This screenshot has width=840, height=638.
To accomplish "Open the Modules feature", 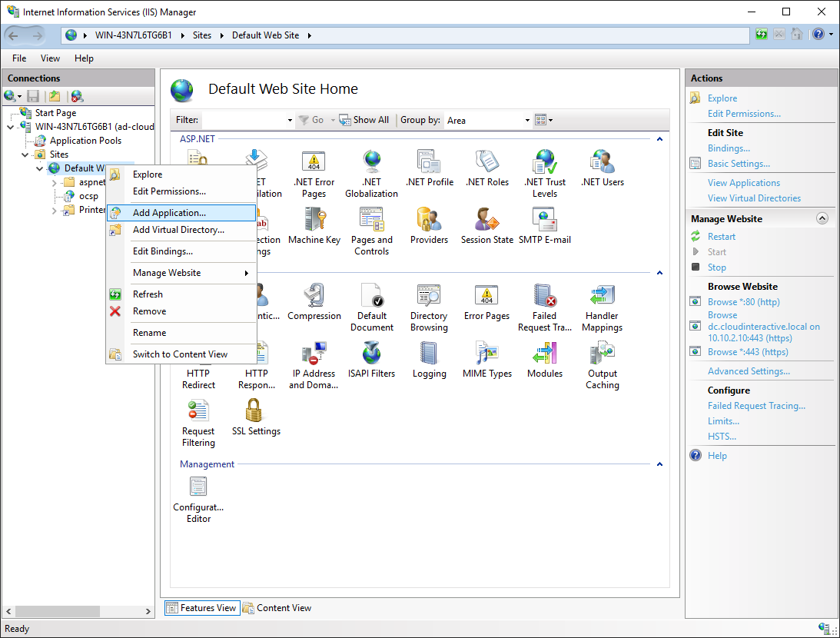I will pyautogui.click(x=545, y=360).
